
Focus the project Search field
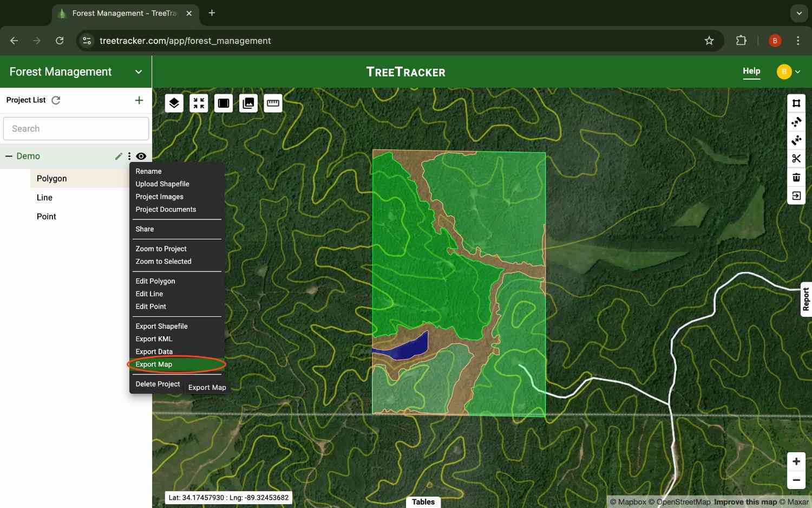76,129
